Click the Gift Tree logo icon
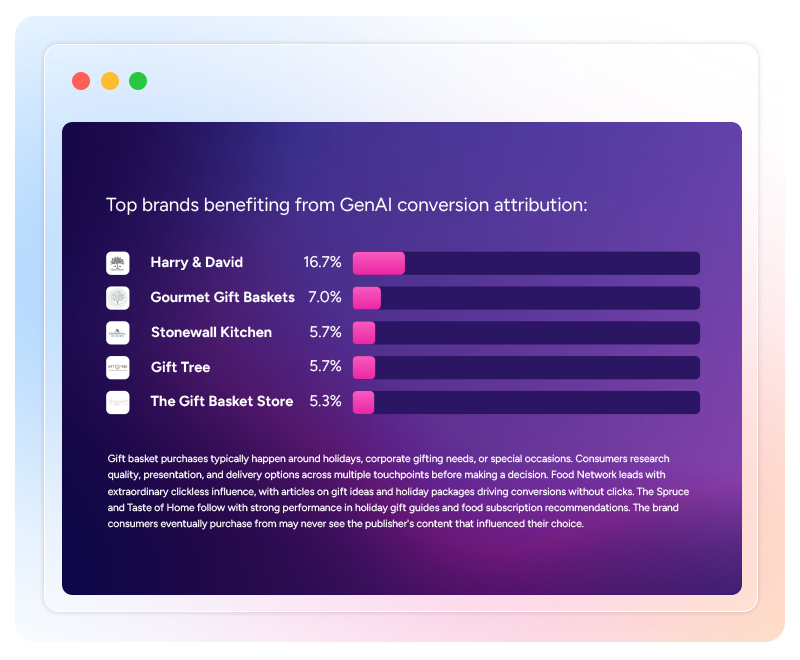This screenshot has width=800, height=660. [x=118, y=367]
